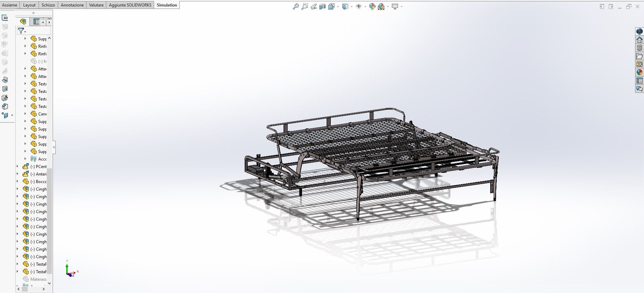
Task: Open the File Explorer folder tab in task pane
Action: [640, 56]
